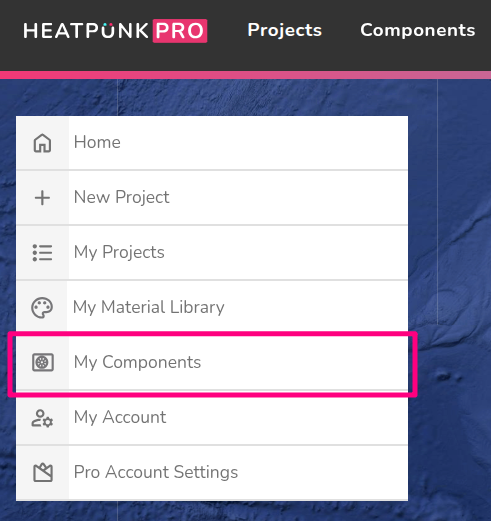Open the Projects top navigation menu
Image resolution: width=491 pixels, height=521 pixels.
coord(284,30)
